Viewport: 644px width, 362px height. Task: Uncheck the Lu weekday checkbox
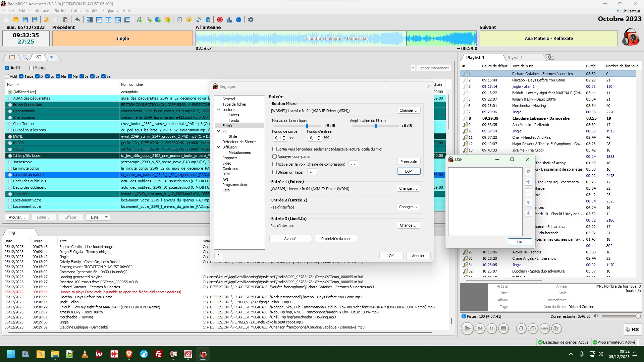click(47, 76)
